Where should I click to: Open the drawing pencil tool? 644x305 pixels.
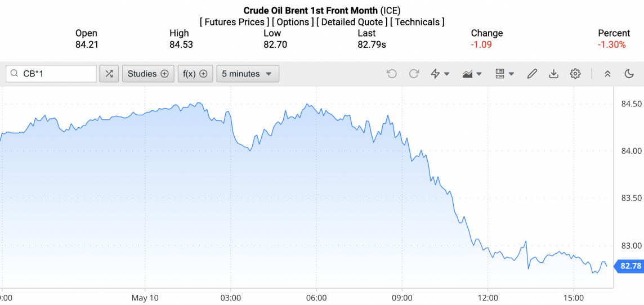coord(532,74)
